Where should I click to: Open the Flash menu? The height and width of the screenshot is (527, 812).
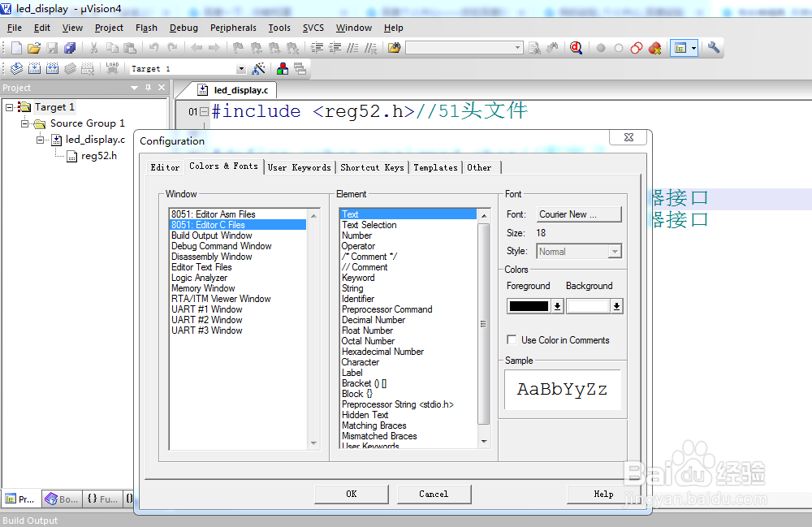pyautogui.click(x=146, y=28)
